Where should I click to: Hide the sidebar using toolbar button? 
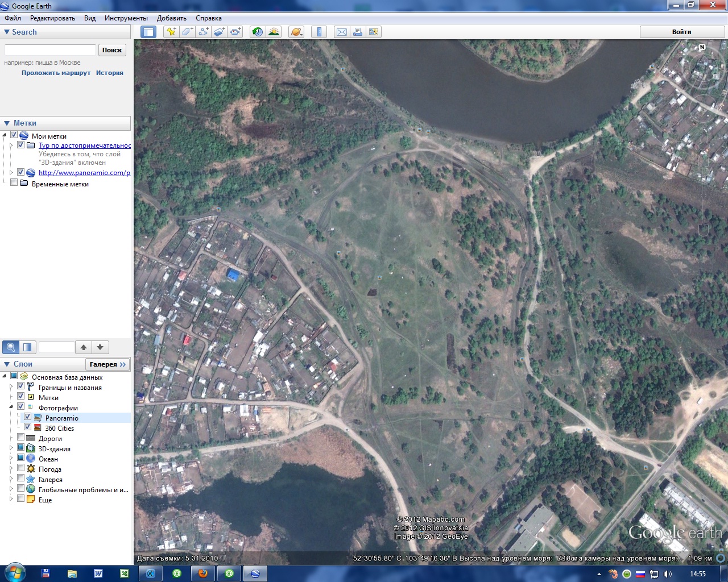(148, 32)
